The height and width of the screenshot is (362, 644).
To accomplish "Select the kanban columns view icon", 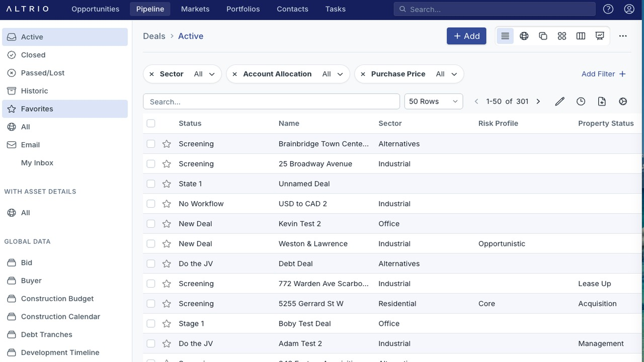I will tap(581, 36).
